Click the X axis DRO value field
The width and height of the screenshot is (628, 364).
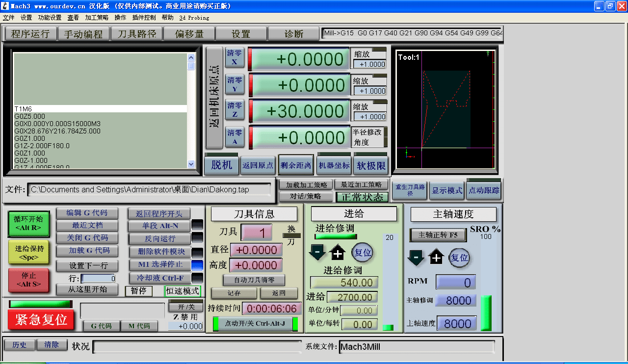[x=299, y=59]
